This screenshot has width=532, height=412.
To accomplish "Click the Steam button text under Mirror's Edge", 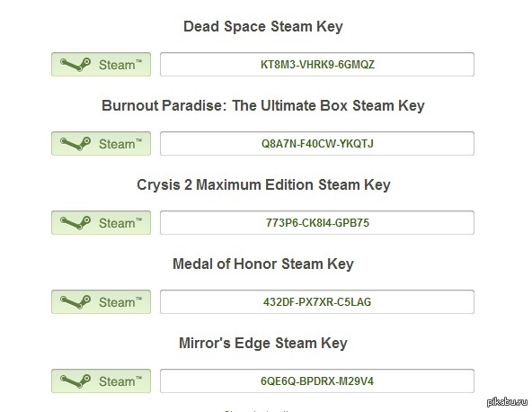I will 120,381.
